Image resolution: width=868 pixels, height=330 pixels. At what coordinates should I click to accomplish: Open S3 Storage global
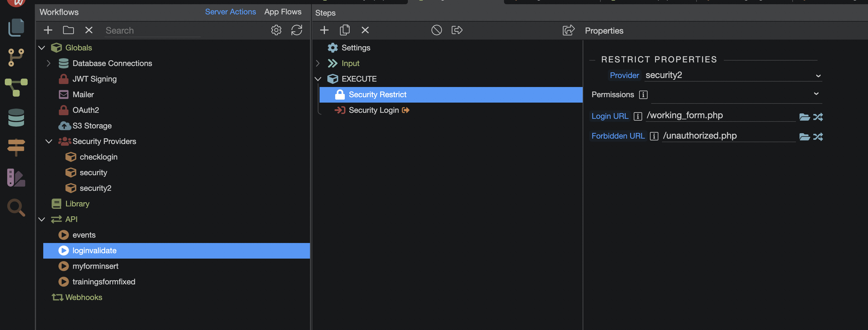click(x=92, y=126)
